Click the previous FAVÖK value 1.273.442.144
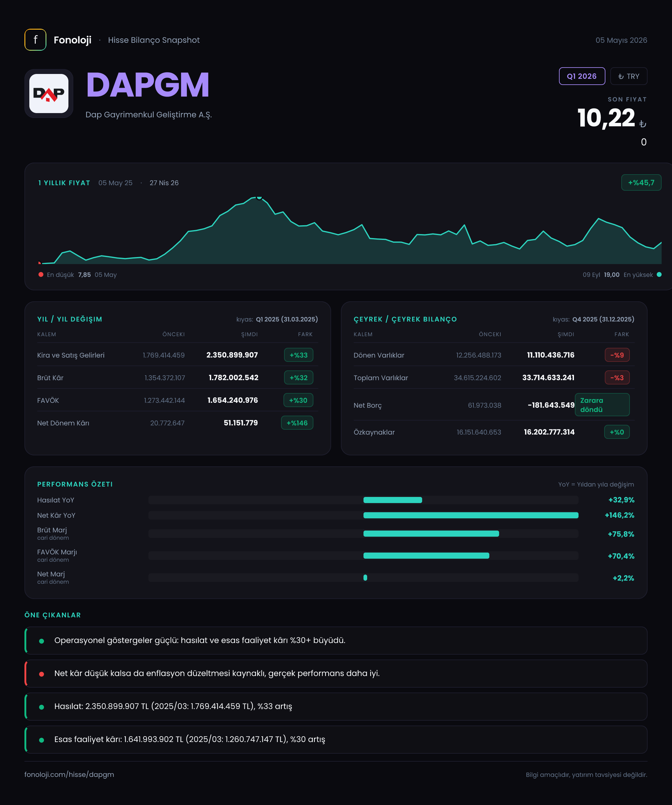 164,401
